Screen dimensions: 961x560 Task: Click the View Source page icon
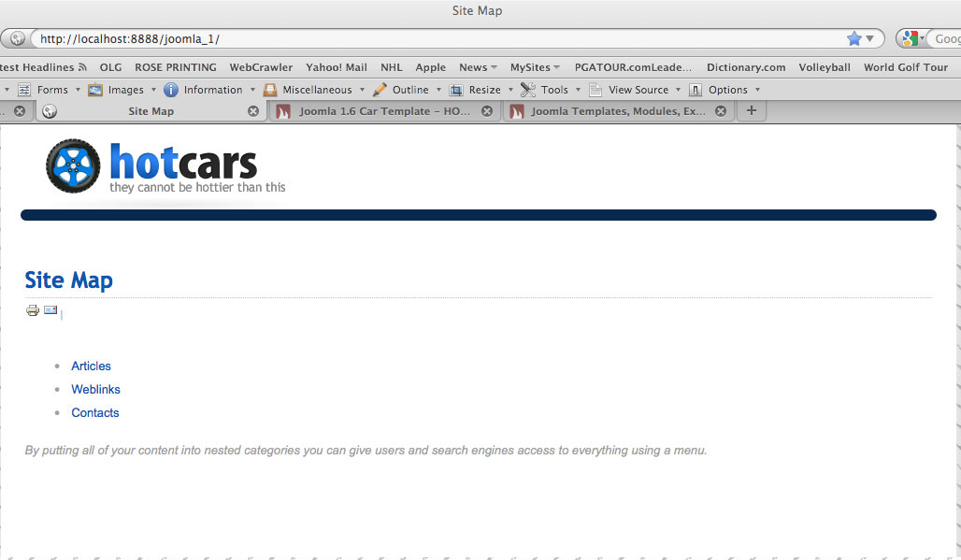click(595, 90)
